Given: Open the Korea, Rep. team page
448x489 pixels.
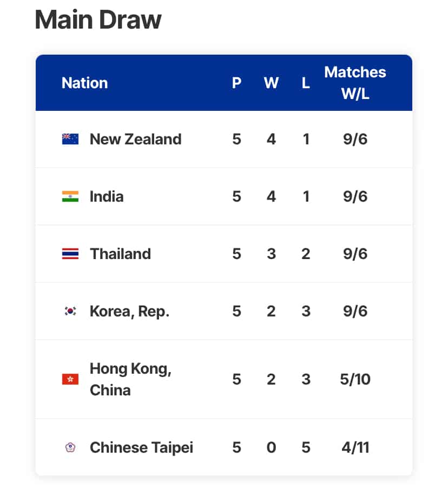Looking at the screenshot, I should [129, 311].
